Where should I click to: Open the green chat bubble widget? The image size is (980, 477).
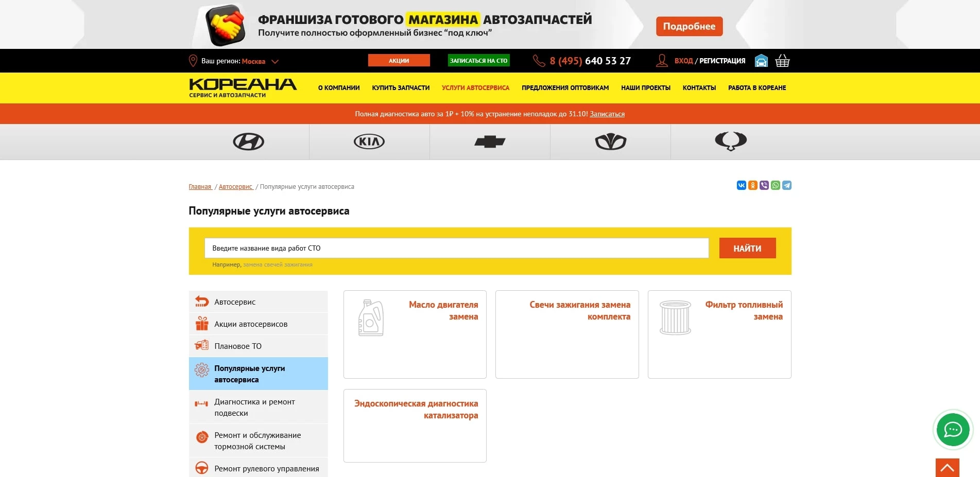953,430
